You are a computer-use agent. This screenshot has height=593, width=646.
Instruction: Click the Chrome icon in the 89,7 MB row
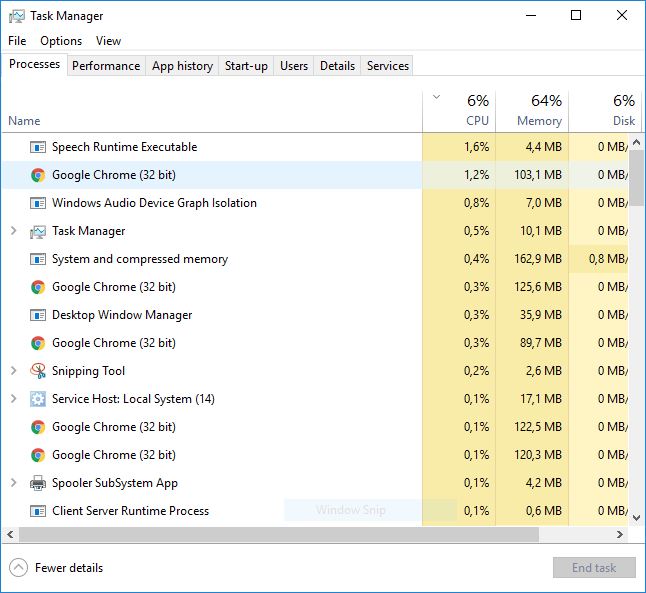click(x=38, y=343)
